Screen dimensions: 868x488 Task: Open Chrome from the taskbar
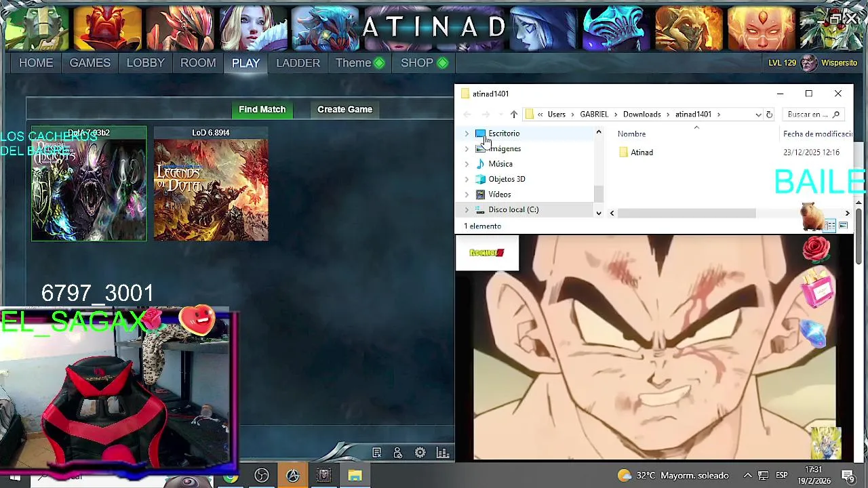click(231, 476)
